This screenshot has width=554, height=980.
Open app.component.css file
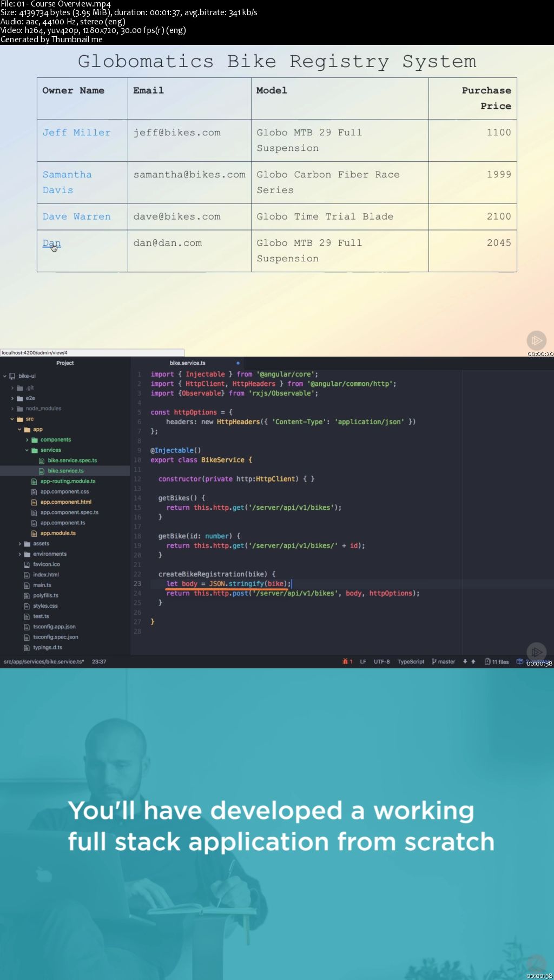pyautogui.click(x=64, y=492)
